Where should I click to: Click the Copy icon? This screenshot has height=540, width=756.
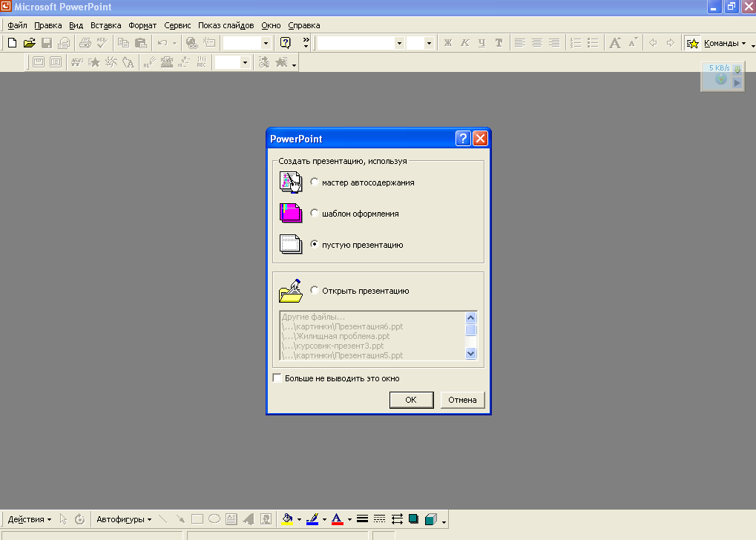pos(123,43)
